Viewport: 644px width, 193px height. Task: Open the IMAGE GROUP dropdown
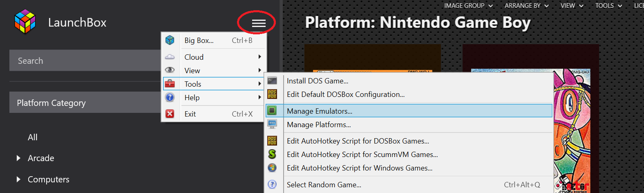pos(468,6)
